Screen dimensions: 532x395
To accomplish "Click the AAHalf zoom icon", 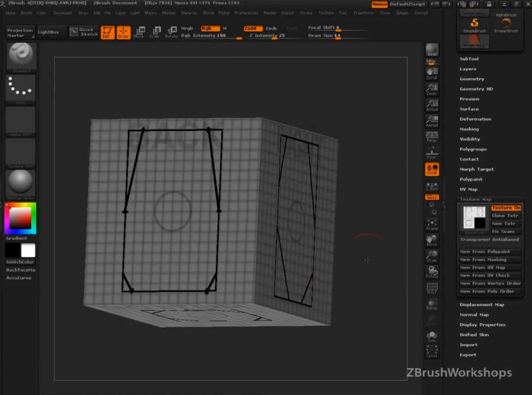I will click(432, 121).
